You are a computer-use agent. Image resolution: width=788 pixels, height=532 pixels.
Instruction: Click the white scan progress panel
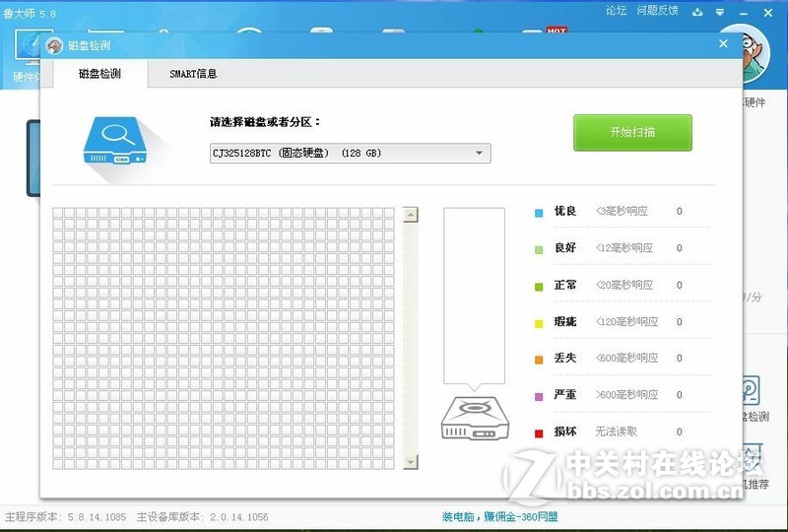474,296
